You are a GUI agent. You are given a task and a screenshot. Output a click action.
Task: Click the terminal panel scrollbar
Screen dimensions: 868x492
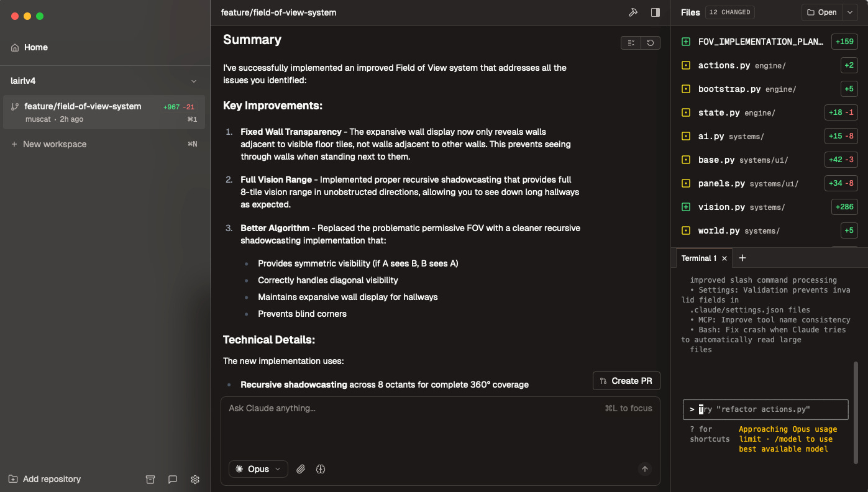856,412
